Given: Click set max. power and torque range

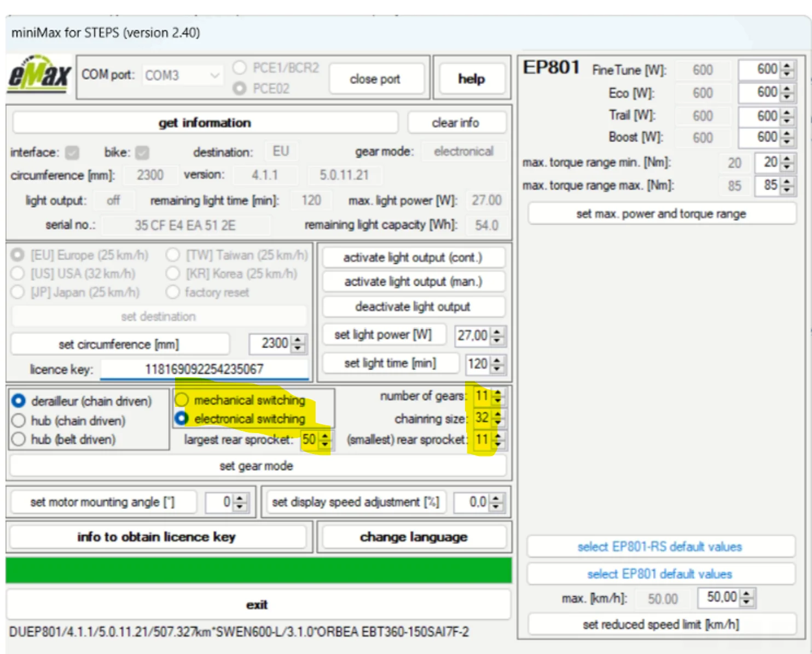Looking at the screenshot, I should 661,214.
